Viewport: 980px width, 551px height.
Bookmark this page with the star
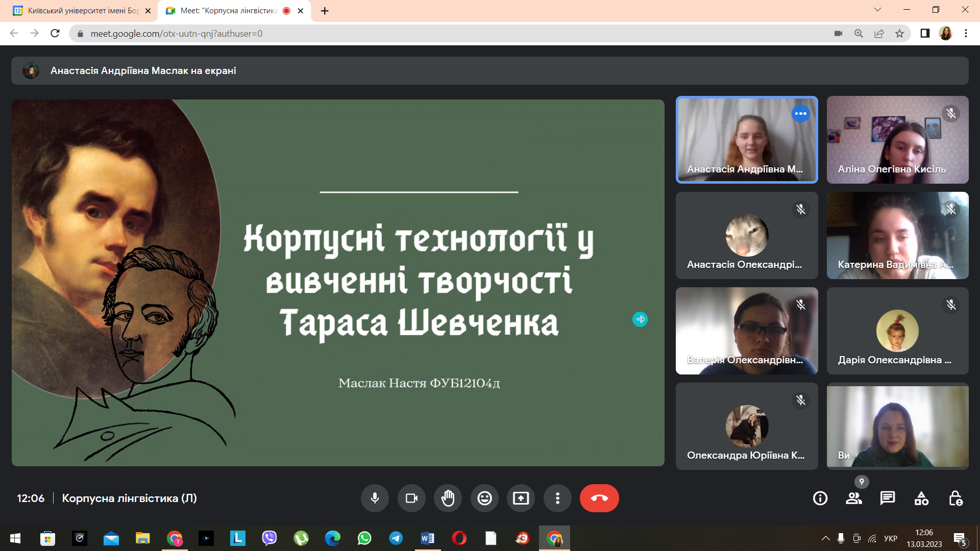899,33
